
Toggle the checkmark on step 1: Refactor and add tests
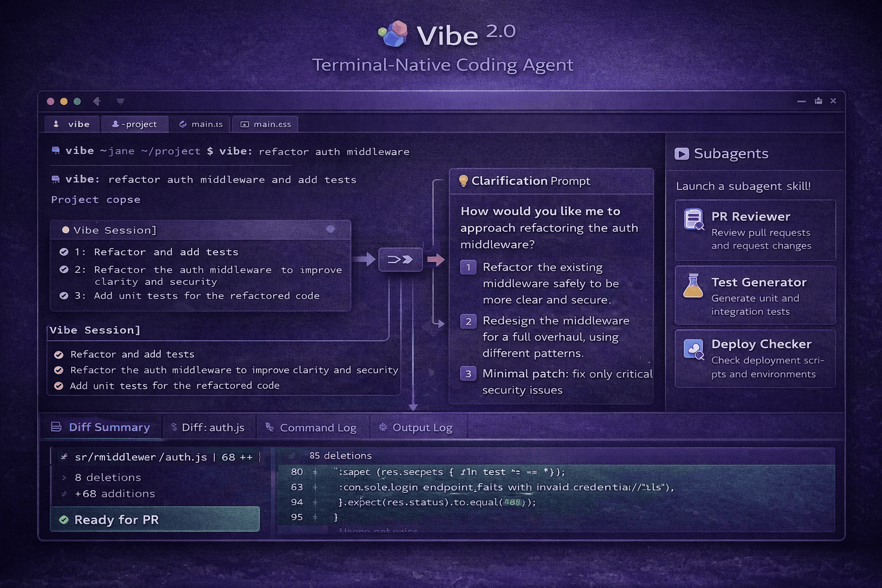[x=64, y=252]
